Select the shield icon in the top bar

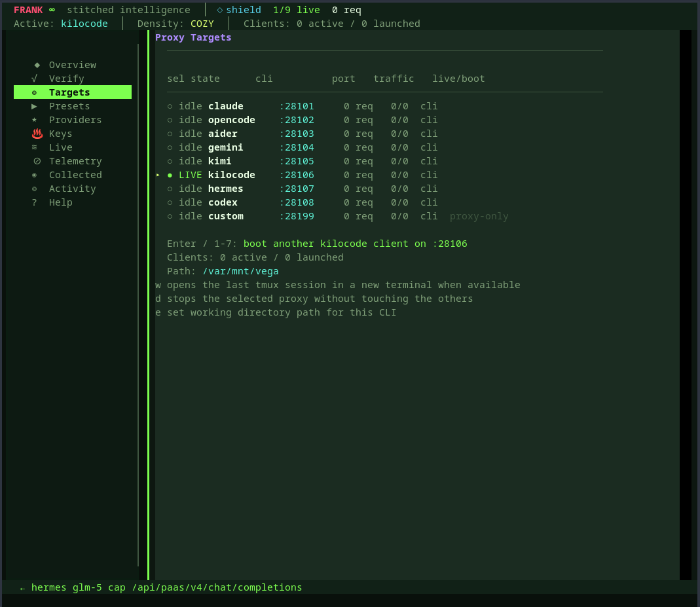click(x=219, y=9)
